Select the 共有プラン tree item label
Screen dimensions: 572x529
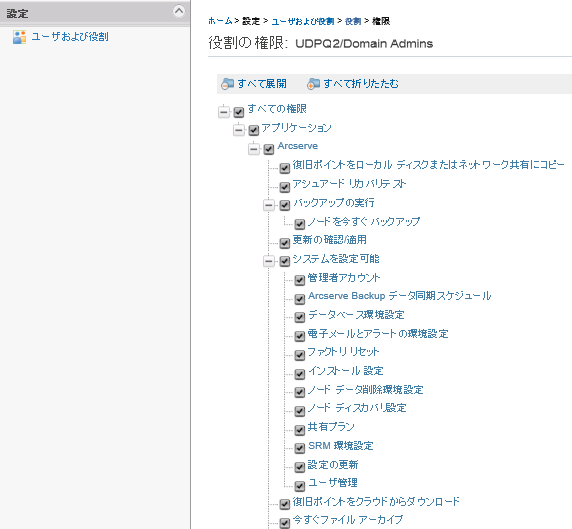click(331, 427)
